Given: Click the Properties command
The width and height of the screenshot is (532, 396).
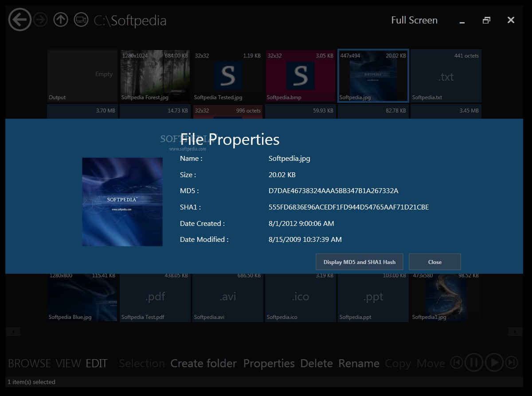Looking at the screenshot, I should (269, 364).
